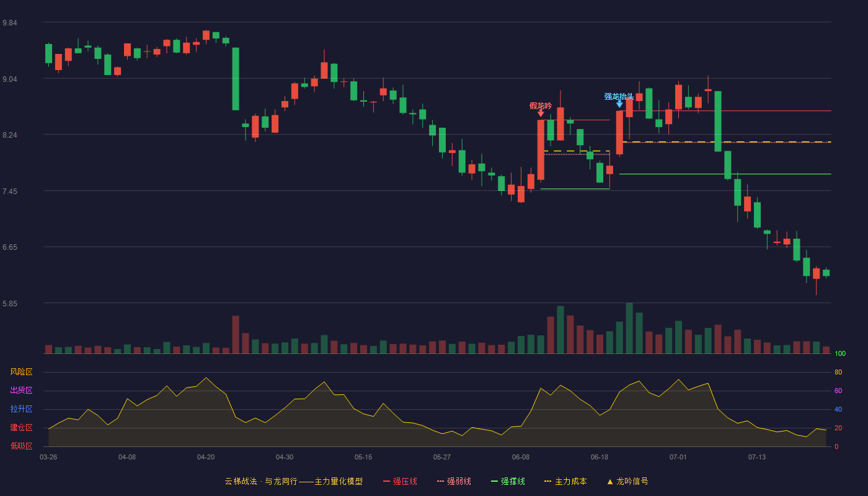The height and width of the screenshot is (496, 868).
Task: Click the red 20 indicator scale value
Action: pyautogui.click(x=838, y=428)
